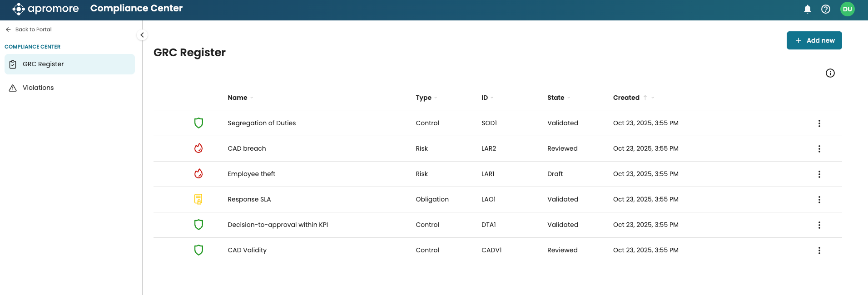This screenshot has width=868, height=295.
Task: Click the Add new button
Action: coord(814,40)
